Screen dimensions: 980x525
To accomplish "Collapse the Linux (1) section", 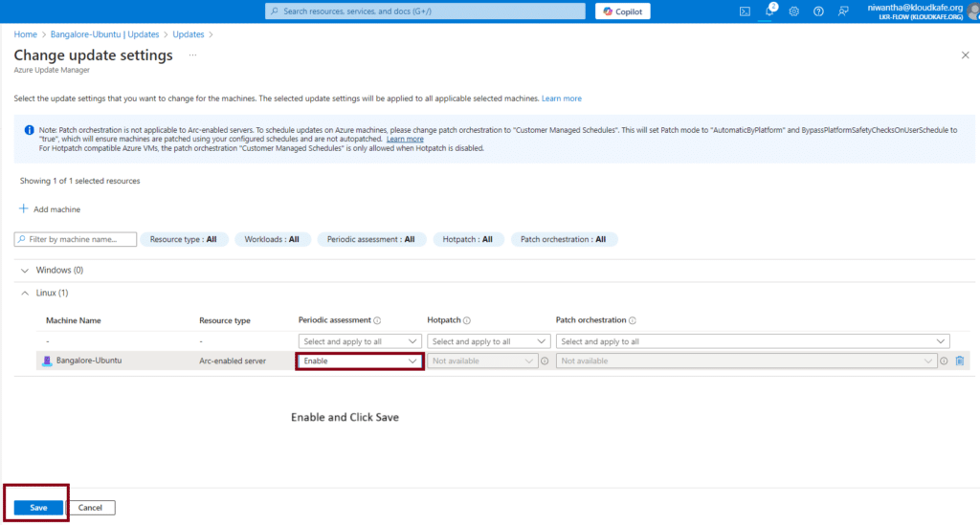I will pyautogui.click(x=25, y=293).
